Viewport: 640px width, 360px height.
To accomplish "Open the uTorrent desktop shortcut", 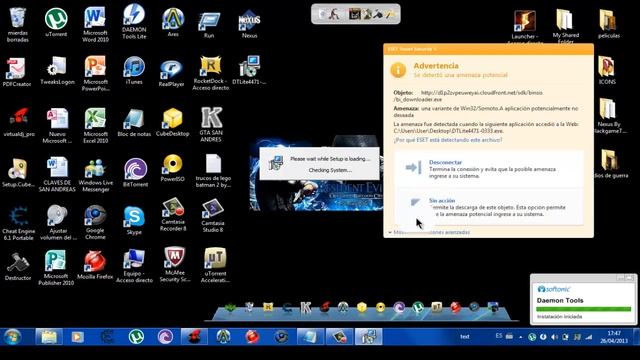I will click(x=56, y=20).
